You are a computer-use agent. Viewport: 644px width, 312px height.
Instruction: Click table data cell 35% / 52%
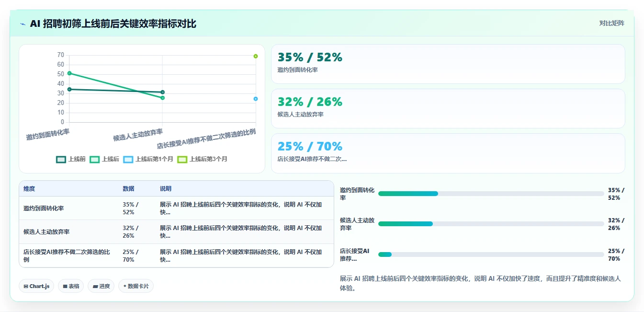(x=136, y=208)
